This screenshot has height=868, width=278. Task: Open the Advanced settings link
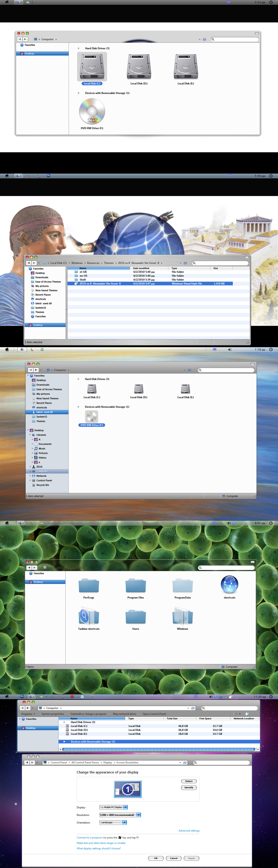(189, 831)
